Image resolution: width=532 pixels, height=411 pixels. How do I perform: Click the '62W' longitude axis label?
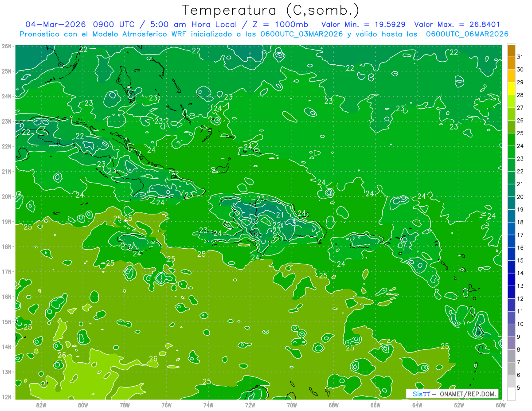(x=459, y=405)
